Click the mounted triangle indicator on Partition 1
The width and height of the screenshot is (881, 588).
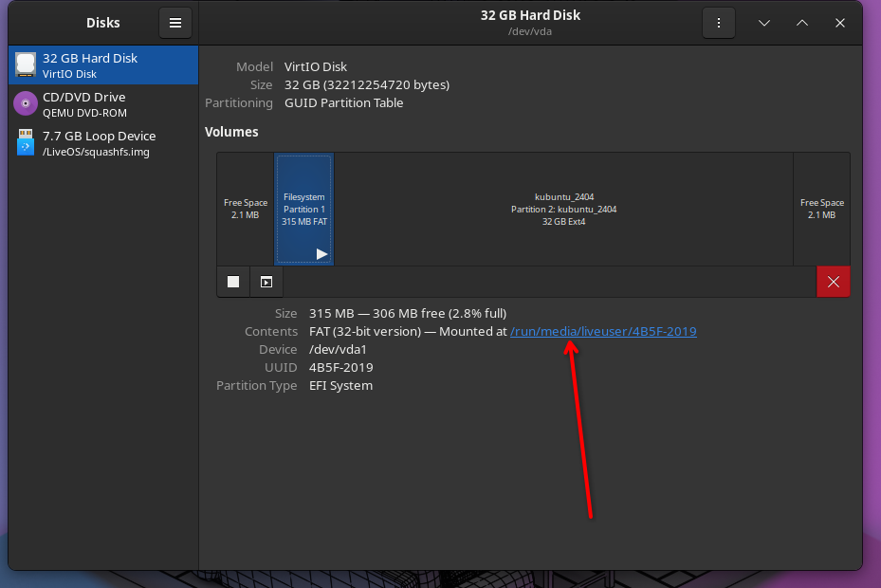click(x=321, y=254)
